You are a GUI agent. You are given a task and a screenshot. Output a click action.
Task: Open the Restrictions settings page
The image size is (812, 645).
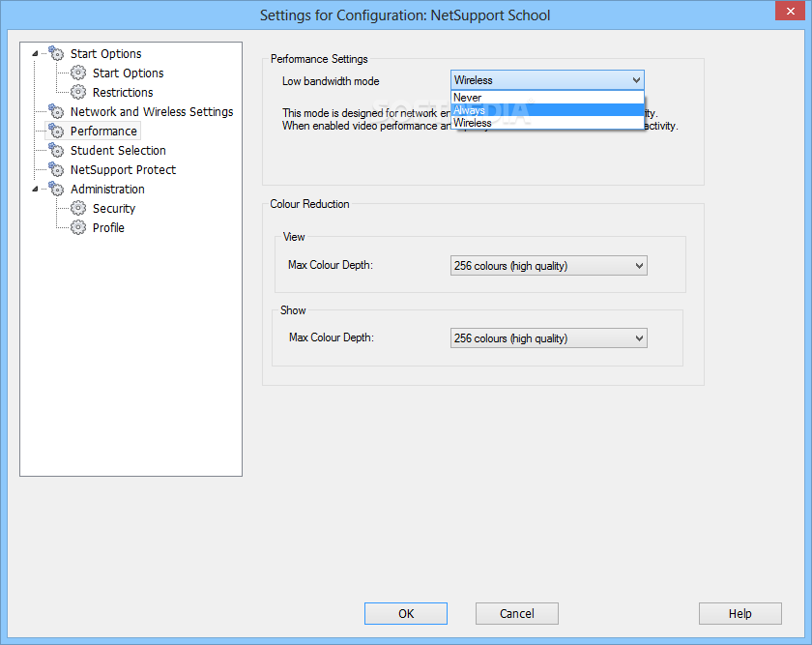123,92
